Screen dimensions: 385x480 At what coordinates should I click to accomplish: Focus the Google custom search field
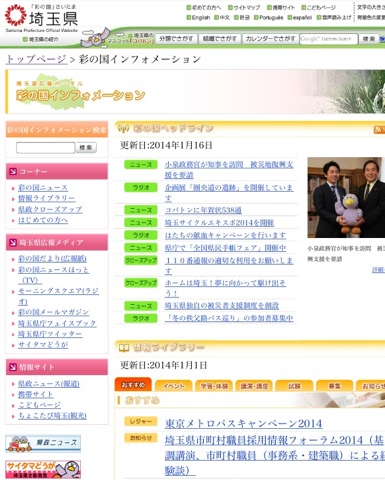click(329, 39)
